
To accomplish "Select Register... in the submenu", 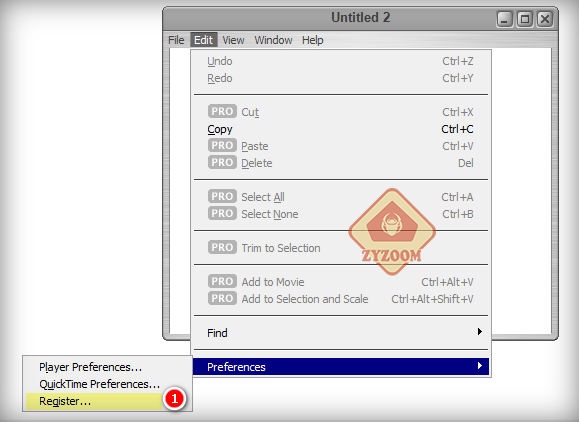I will (95, 401).
